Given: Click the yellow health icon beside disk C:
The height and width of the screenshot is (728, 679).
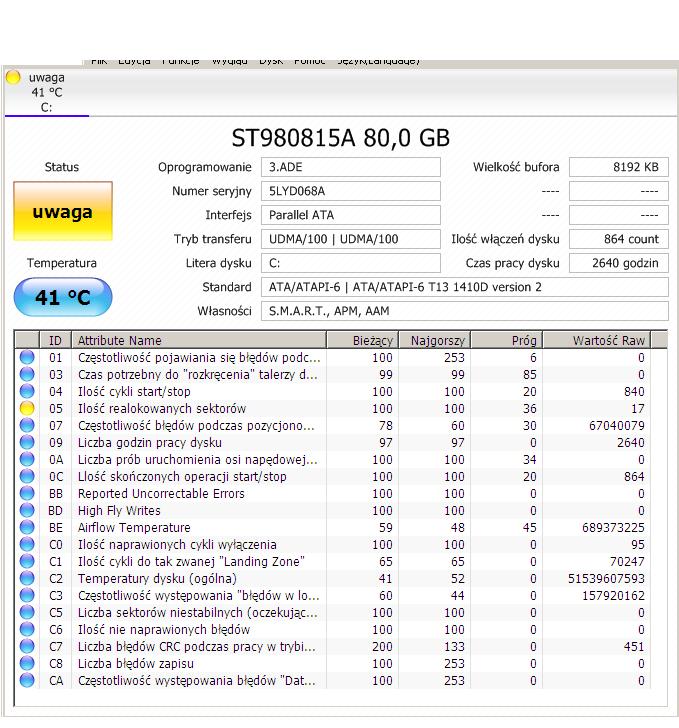Looking at the screenshot, I should click(x=13, y=77).
